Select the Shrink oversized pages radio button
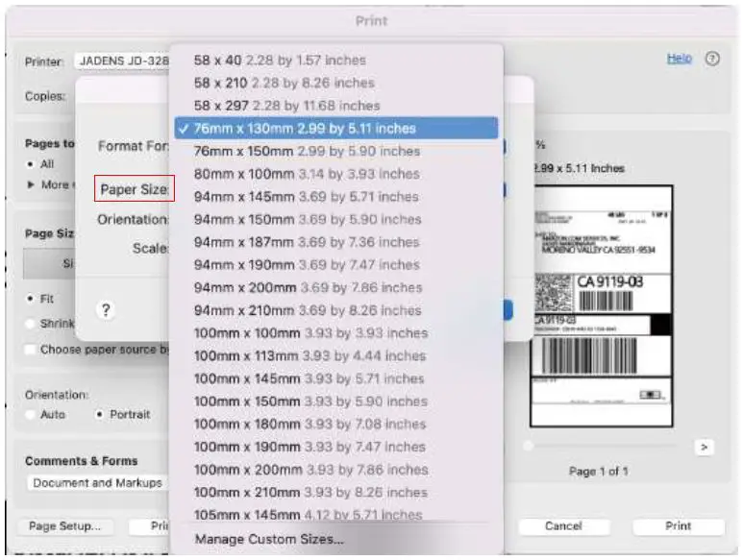The image size is (743, 560). click(x=31, y=324)
